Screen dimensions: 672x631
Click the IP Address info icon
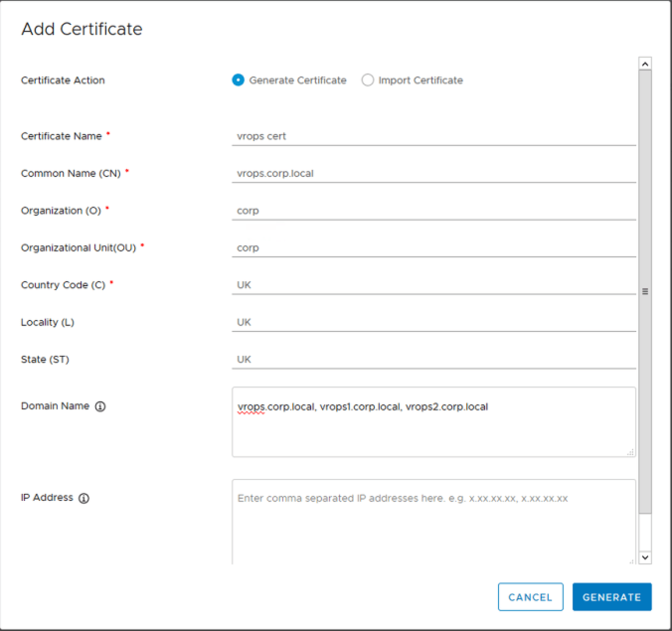click(84, 498)
